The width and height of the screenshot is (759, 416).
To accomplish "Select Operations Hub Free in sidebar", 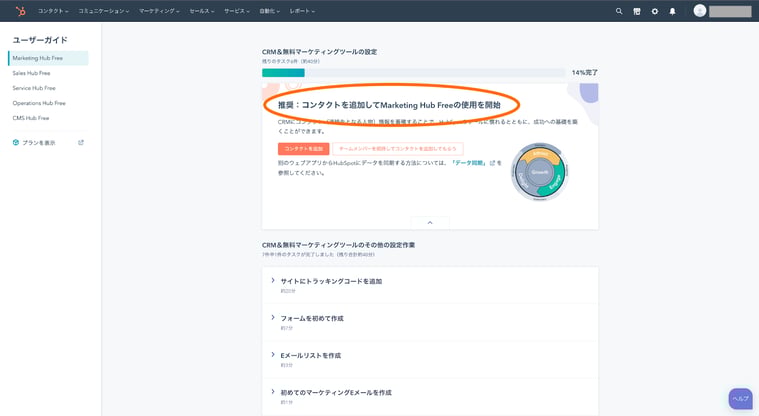I will point(39,103).
